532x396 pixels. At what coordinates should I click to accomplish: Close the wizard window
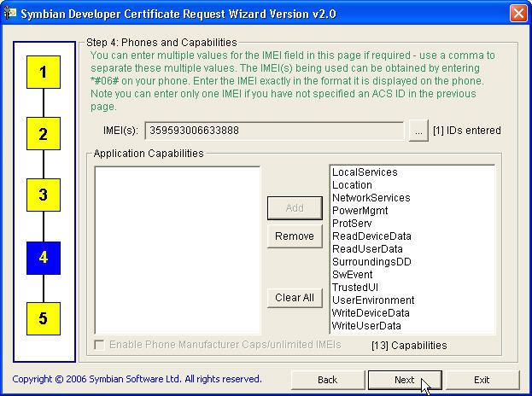coord(517,14)
